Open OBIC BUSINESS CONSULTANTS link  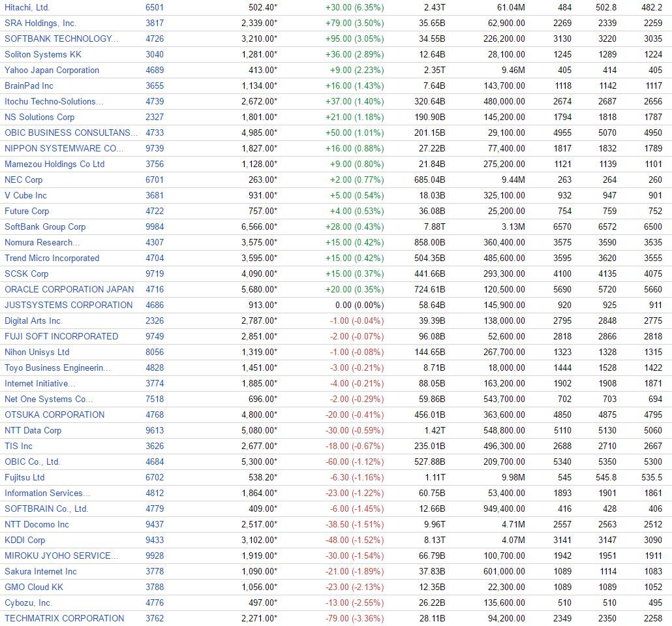(71, 133)
